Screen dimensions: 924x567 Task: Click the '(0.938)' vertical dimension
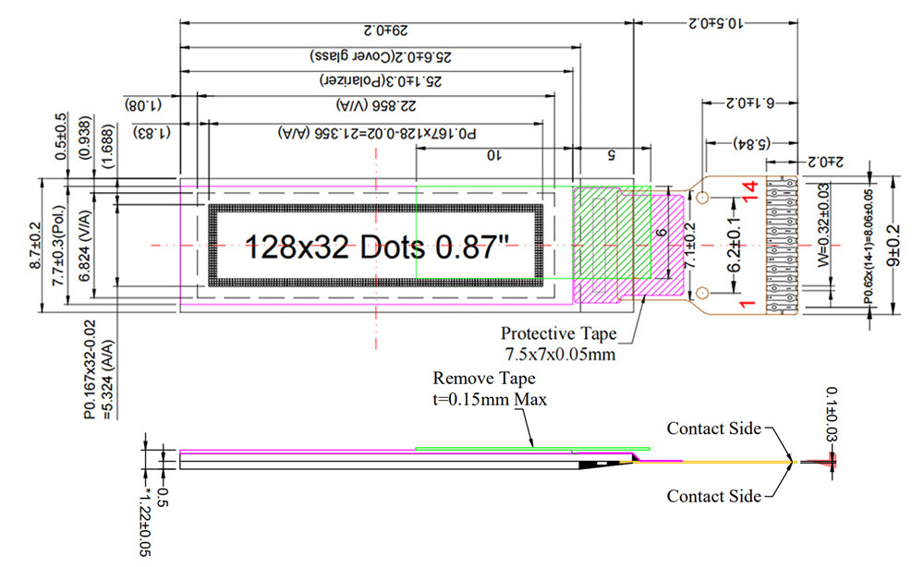pos(85,138)
